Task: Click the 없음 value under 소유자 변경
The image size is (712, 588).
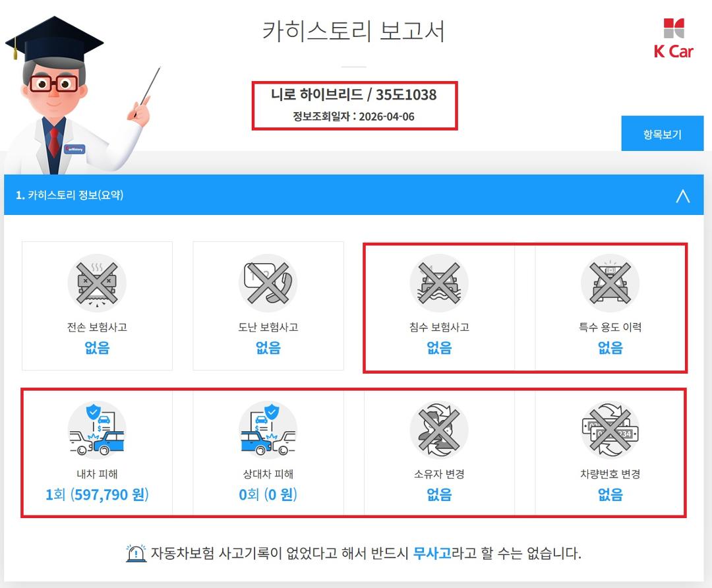Action: (x=439, y=494)
